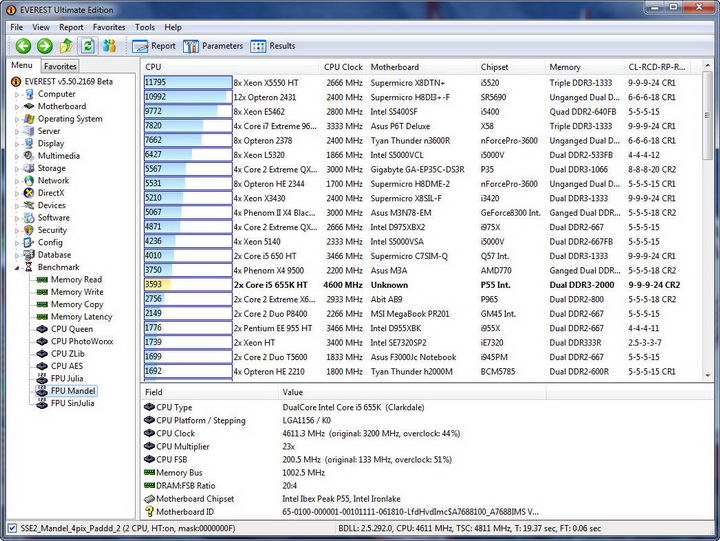Sort by the CPU Clock column header
This screenshot has height=541, width=720.
click(343, 67)
